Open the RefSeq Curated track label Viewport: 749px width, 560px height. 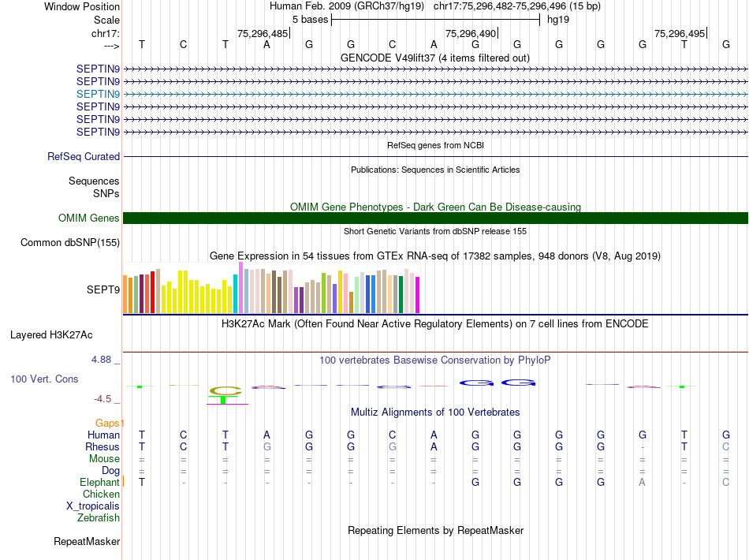[x=84, y=157]
